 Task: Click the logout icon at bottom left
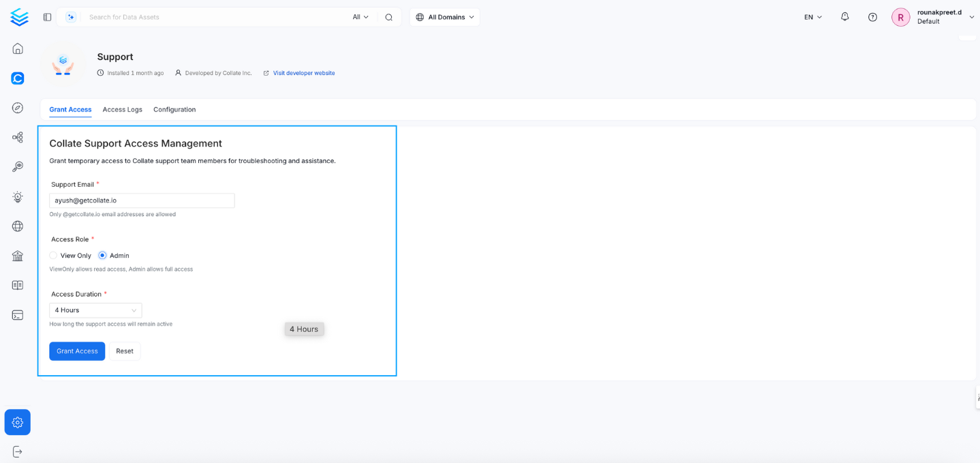17,451
